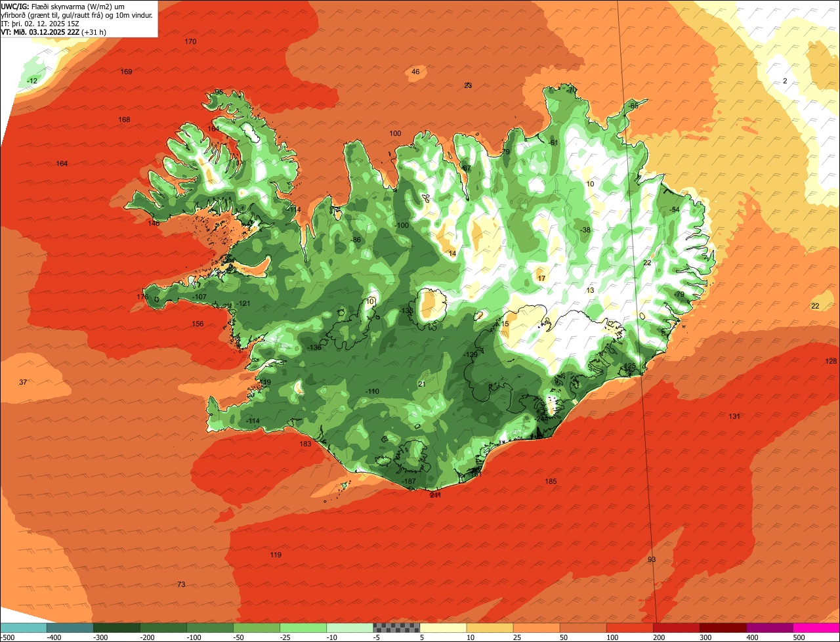
Task: Pick the orange legend swatch from 50 to 100
Action: click(x=583, y=627)
